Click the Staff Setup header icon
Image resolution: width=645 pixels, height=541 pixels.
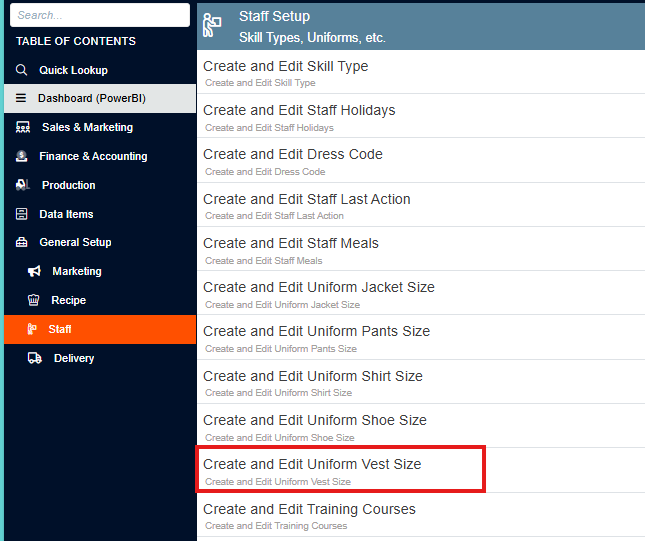212,26
